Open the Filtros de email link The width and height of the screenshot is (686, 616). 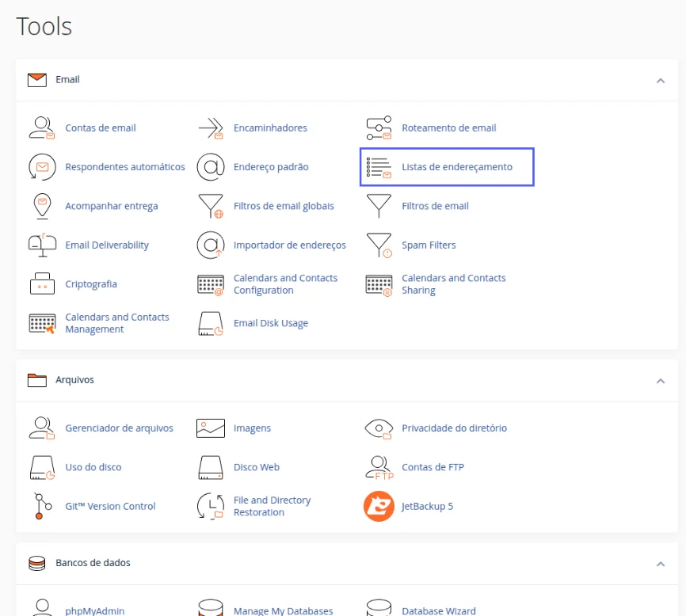[435, 206]
